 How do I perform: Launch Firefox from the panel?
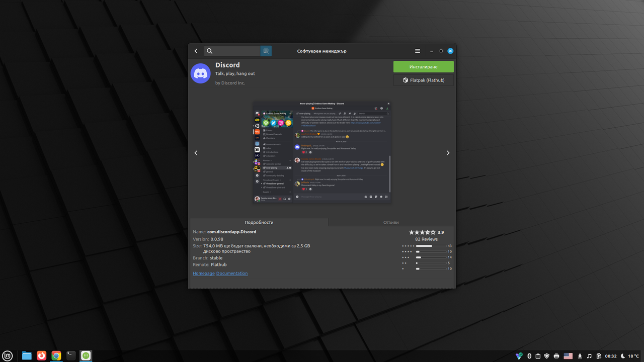[x=41, y=355]
